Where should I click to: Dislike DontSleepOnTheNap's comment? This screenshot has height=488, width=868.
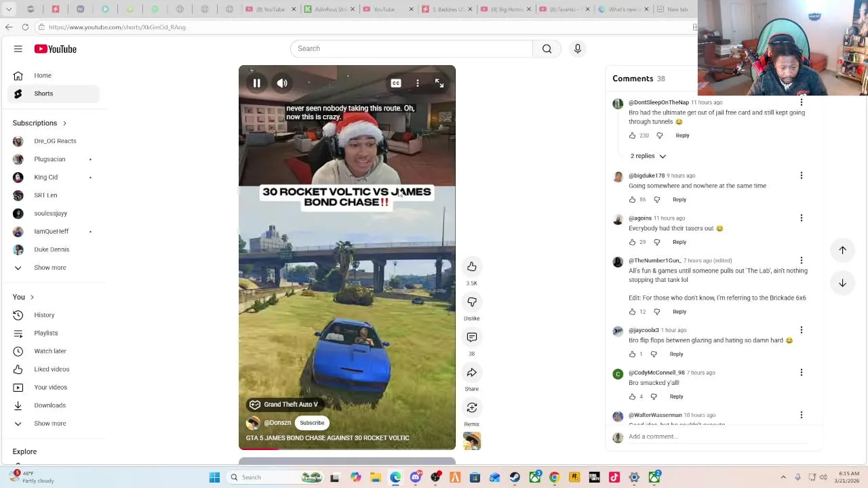(659, 136)
